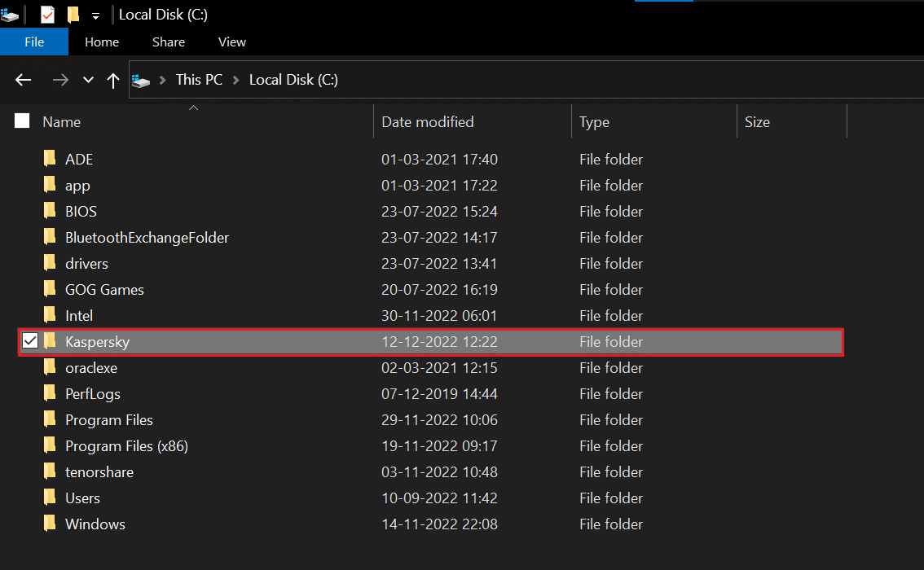This screenshot has height=570, width=924.
Task: Click This PC in the address path
Action: pyautogui.click(x=199, y=80)
